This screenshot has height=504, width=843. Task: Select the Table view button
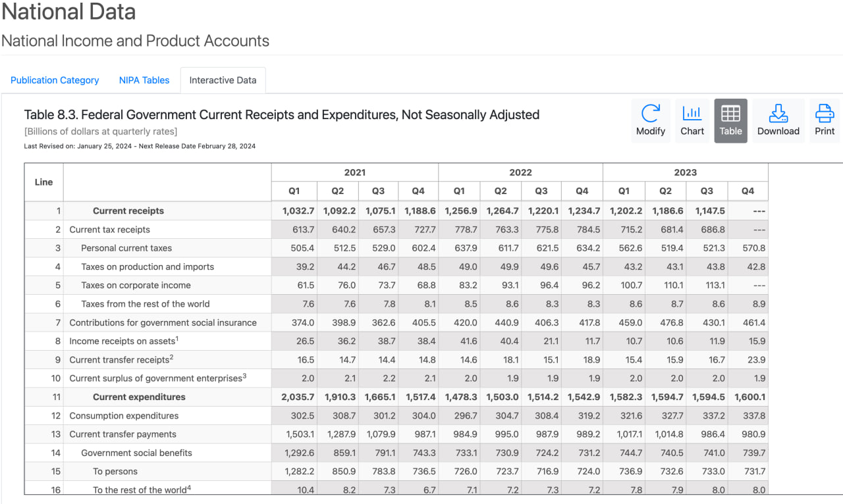click(x=730, y=121)
